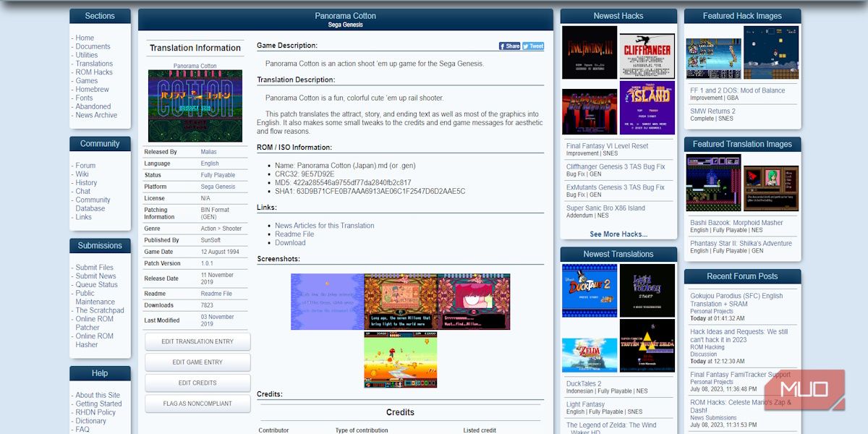Open Gokujou Parodius forum post
The height and width of the screenshot is (434, 868).
(736, 300)
